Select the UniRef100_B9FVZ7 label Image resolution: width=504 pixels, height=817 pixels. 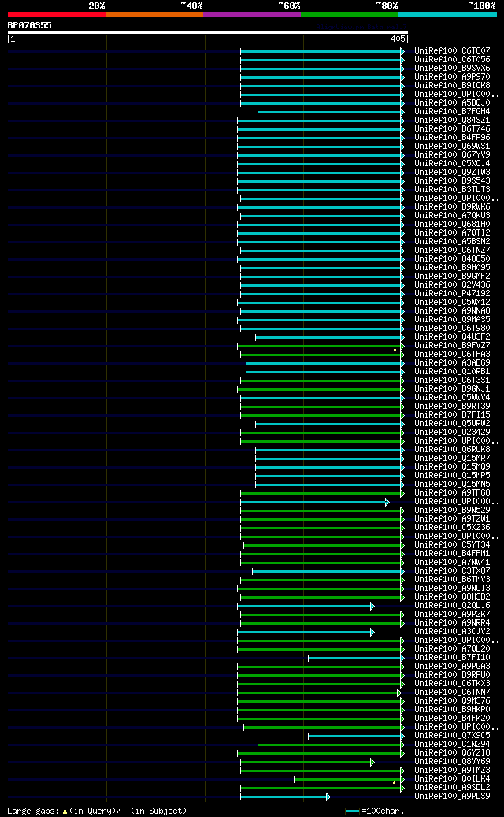(x=452, y=345)
